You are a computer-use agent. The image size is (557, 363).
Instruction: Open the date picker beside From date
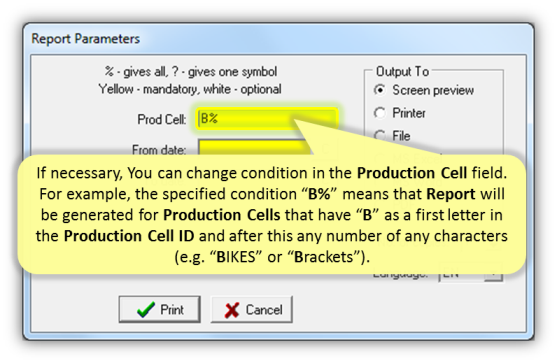tap(325, 148)
